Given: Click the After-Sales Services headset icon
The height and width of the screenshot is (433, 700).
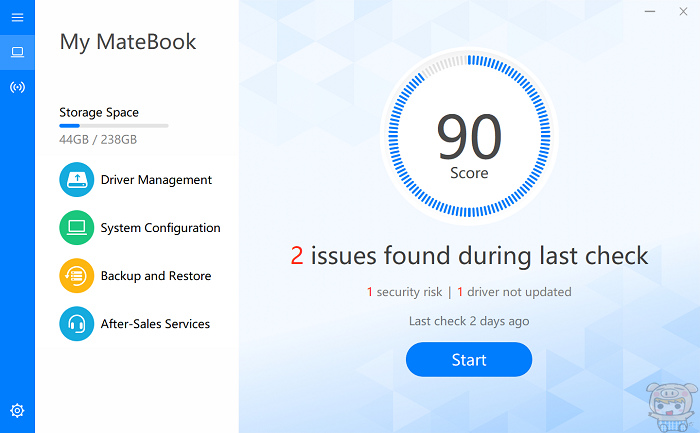Looking at the screenshot, I should pyautogui.click(x=77, y=324).
